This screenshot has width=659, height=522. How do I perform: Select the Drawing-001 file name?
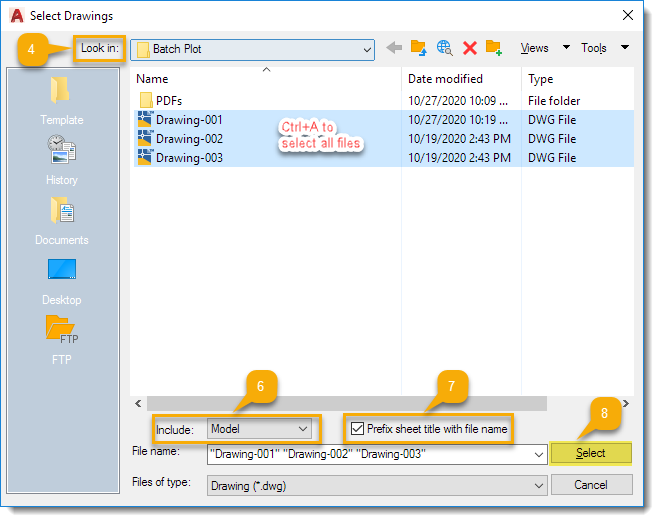tap(189, 120)
